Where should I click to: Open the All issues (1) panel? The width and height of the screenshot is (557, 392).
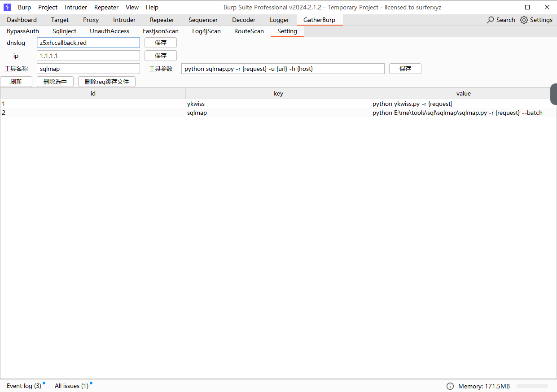tap(71, 386)
